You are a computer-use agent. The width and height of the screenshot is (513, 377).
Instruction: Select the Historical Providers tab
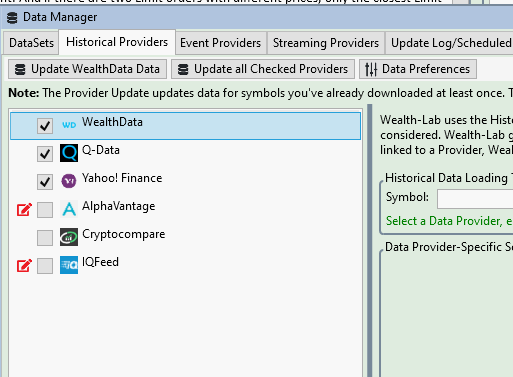click(x=117, y=42)
